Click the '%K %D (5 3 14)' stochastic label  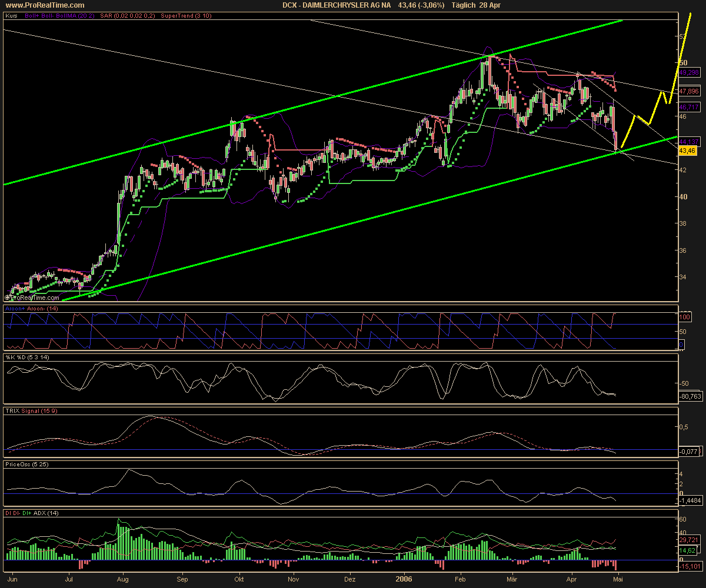26,358
